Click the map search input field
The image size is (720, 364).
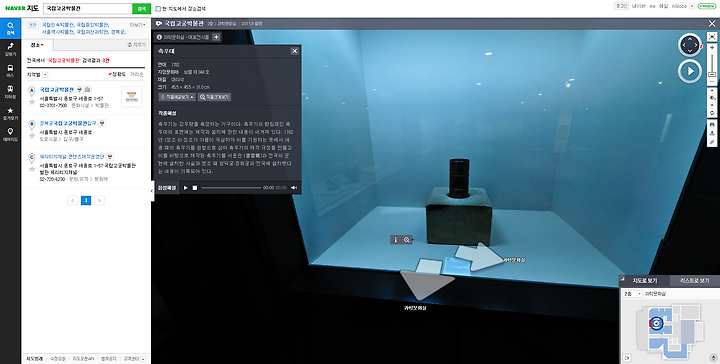(x=88, y=9)
